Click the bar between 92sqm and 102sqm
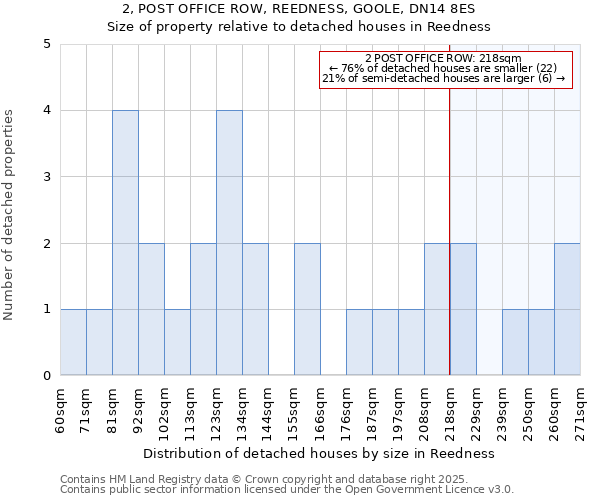This screenshot has width=600, height=500. [151, 309]
